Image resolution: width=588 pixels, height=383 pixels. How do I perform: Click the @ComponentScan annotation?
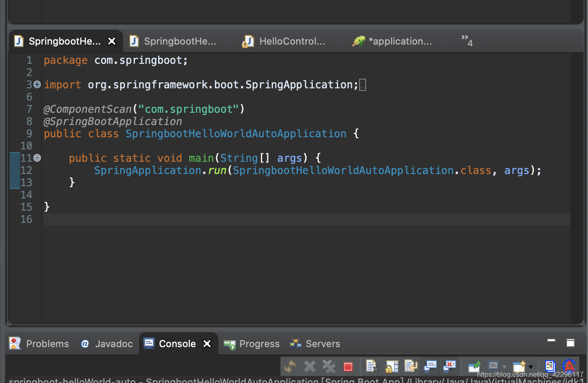[88, 109]
